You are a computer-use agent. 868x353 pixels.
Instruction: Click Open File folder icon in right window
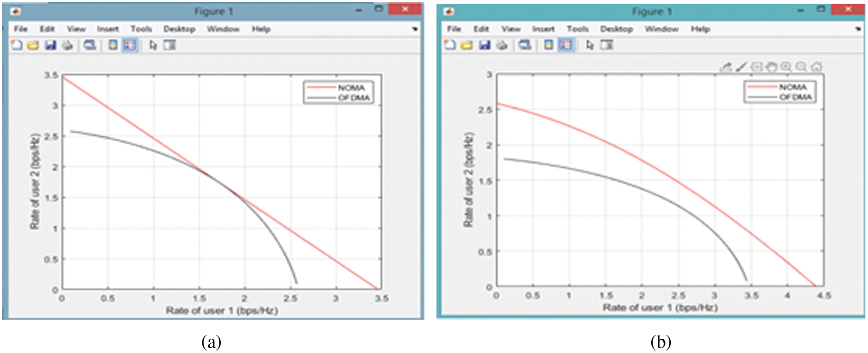click(466, 45)
